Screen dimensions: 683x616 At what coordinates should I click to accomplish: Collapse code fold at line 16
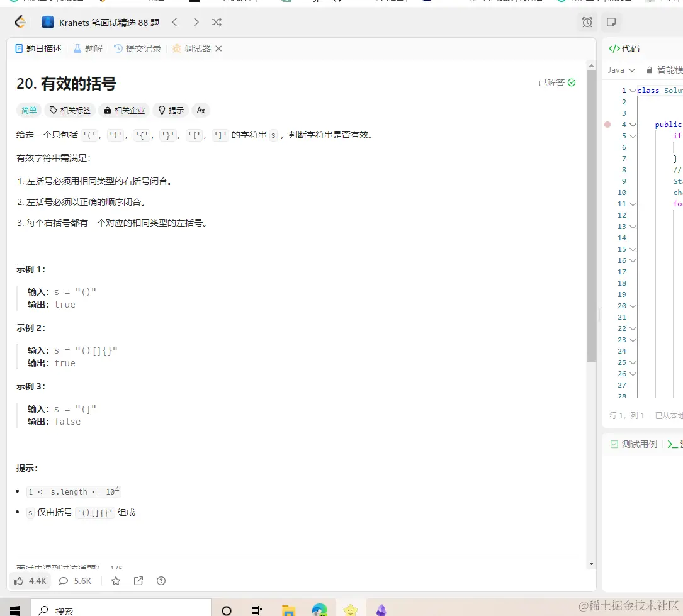(633, 260)
